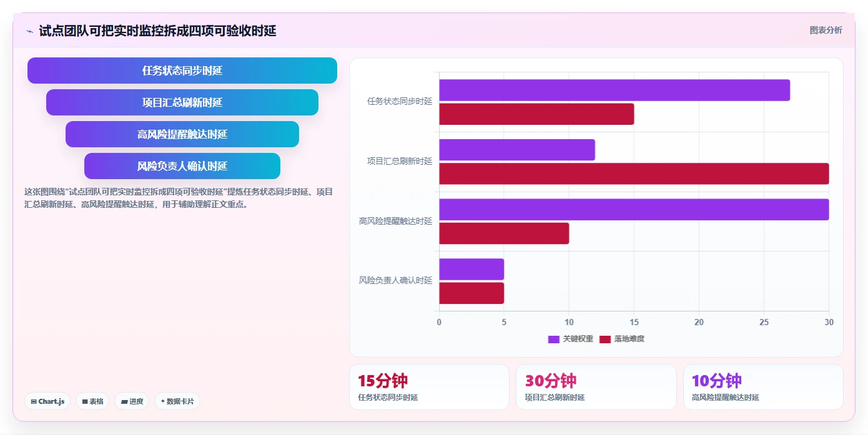Click 任务状态同步时延 caption under 15分钟
This screenshot has width=868, height=435.
click(x=388, y=398)
